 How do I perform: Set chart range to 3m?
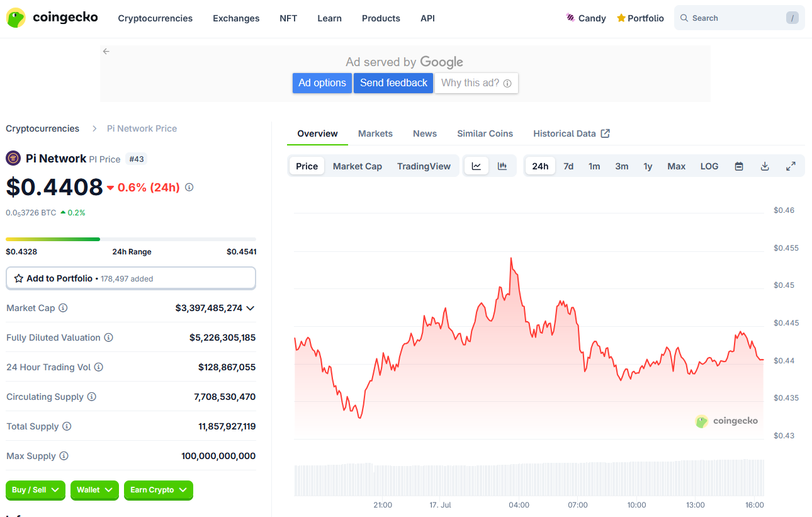coord(622,166)
